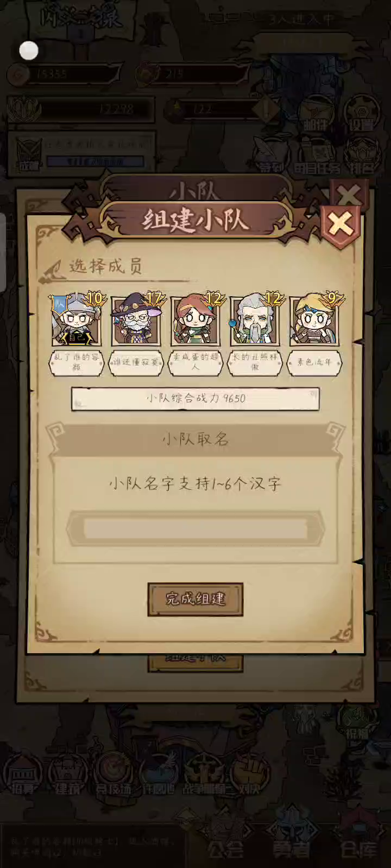This screenshot has width=391, height=868.
Task: Open the 每日任务 daily tasks icon
Action: (x=317, y=155)
